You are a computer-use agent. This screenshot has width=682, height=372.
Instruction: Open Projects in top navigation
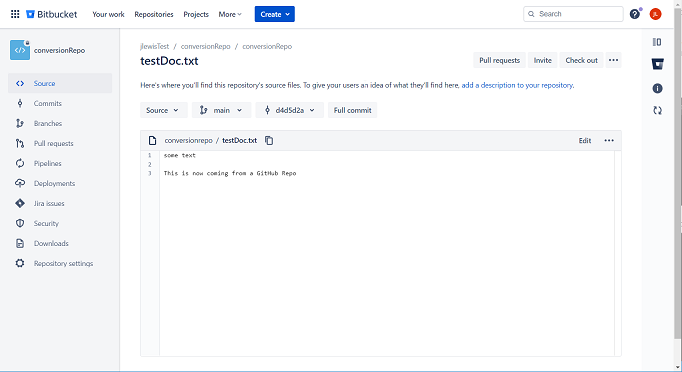(196, 14)
